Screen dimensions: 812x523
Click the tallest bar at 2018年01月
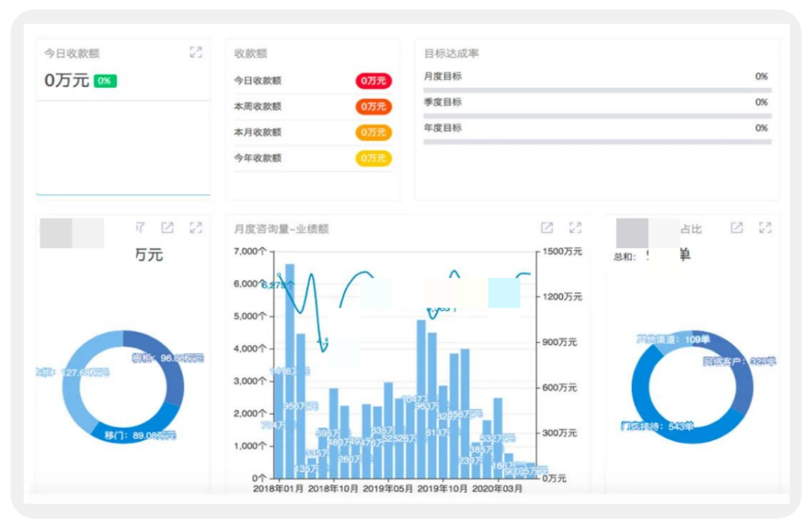pyautogui.click(x=290, y=365)
